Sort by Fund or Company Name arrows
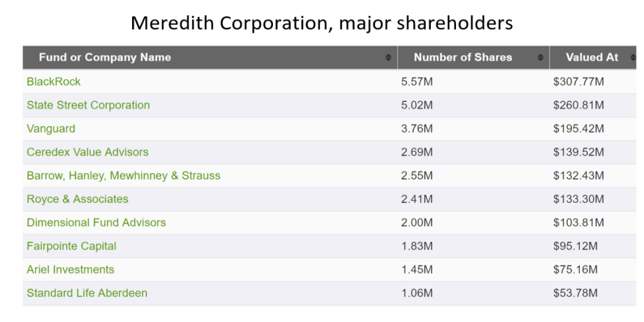The image size is (644, 322). (x=388, y=57)
